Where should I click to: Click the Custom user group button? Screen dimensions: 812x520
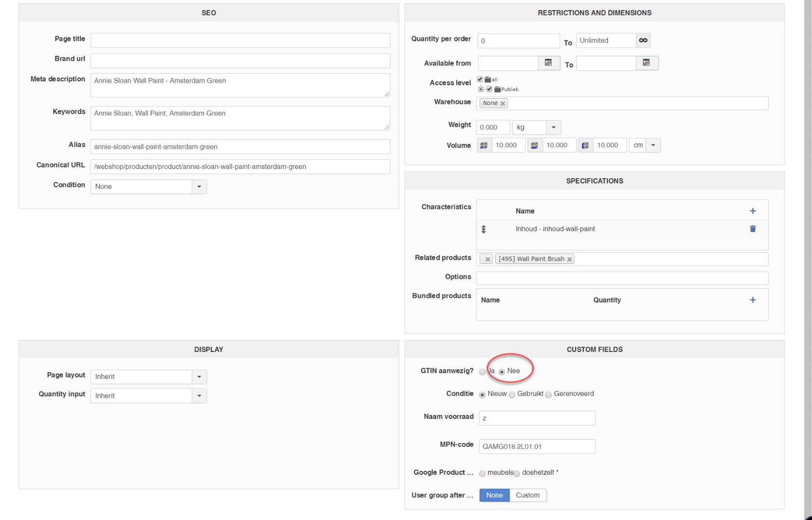click(x=528, y=495)
